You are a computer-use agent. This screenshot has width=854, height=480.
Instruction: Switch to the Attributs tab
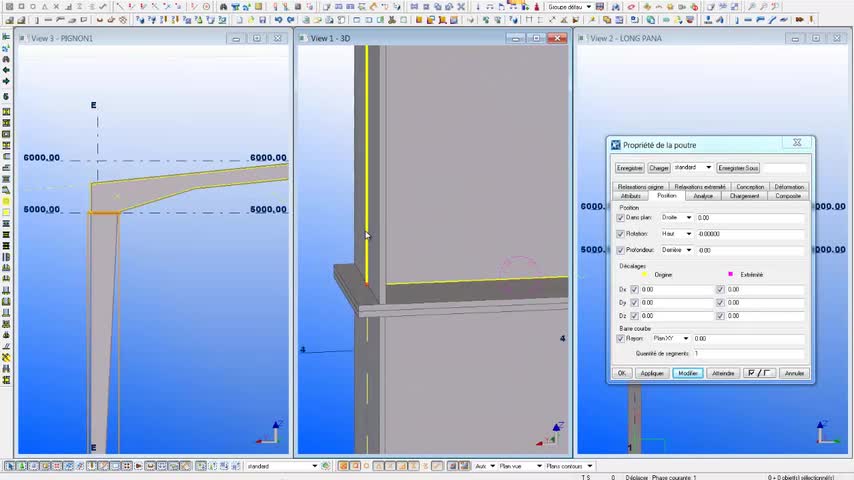630,196
